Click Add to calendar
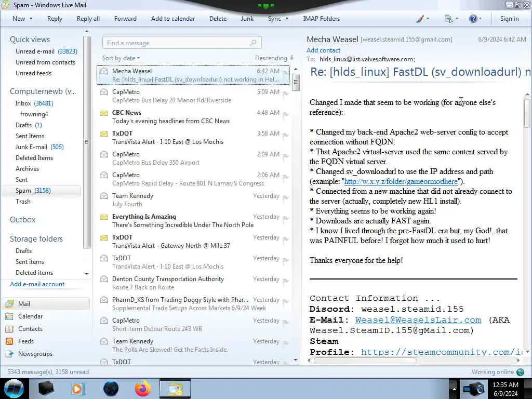 coord(173,19)
